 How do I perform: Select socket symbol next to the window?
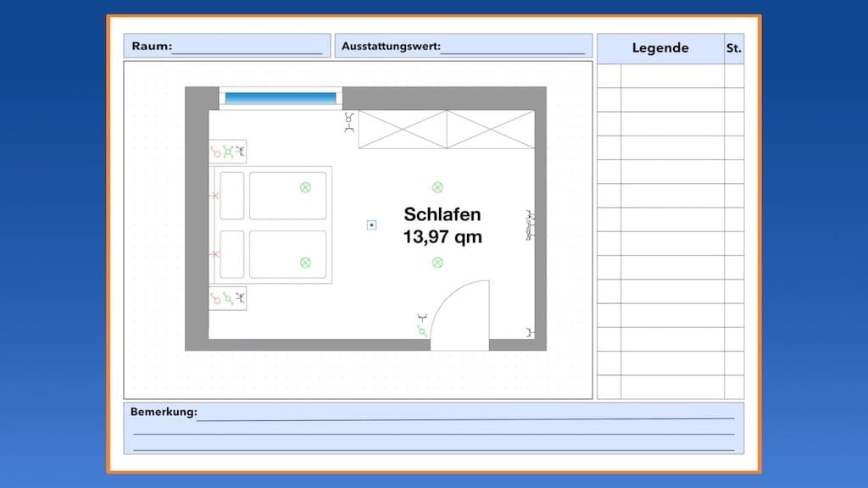pos(349,125)
